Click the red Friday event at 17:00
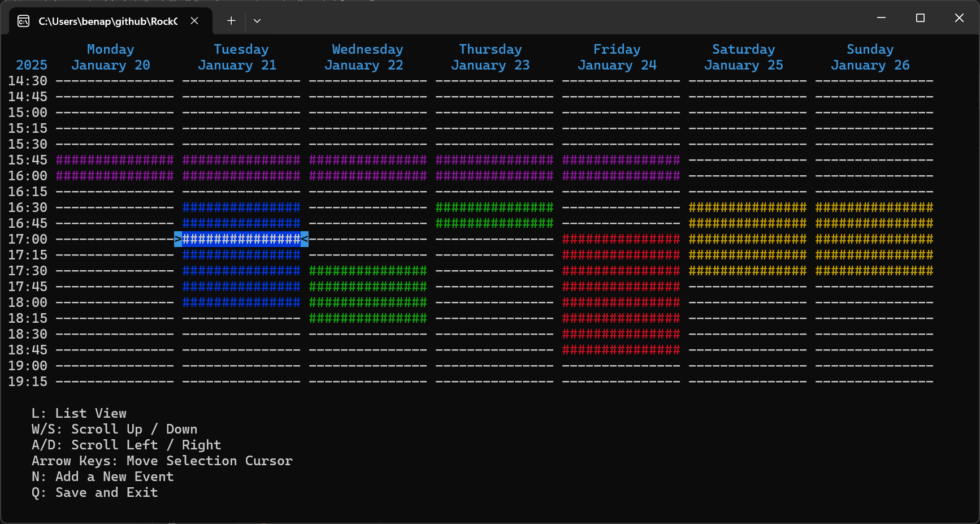The width and height of the screenshot is (980, 524). 621,239
